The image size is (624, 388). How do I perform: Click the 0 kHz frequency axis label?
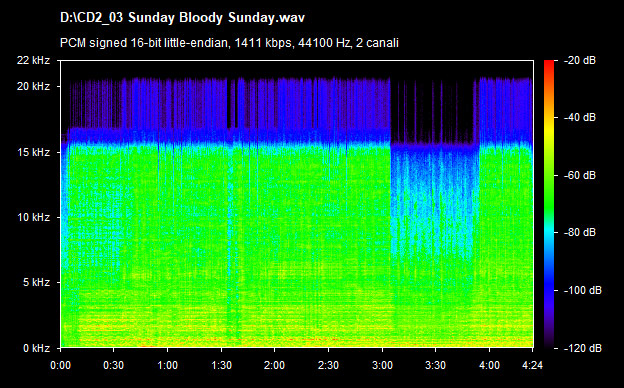(36, 348)
